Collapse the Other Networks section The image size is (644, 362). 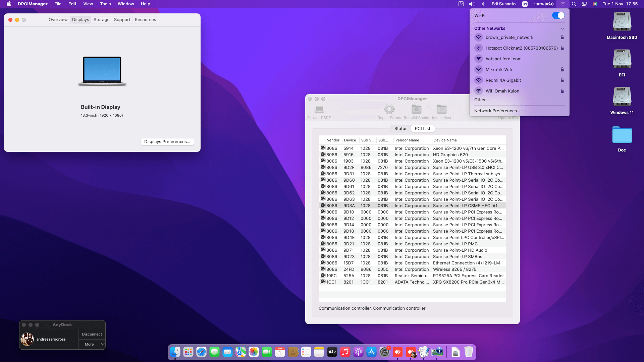(562, 28)
